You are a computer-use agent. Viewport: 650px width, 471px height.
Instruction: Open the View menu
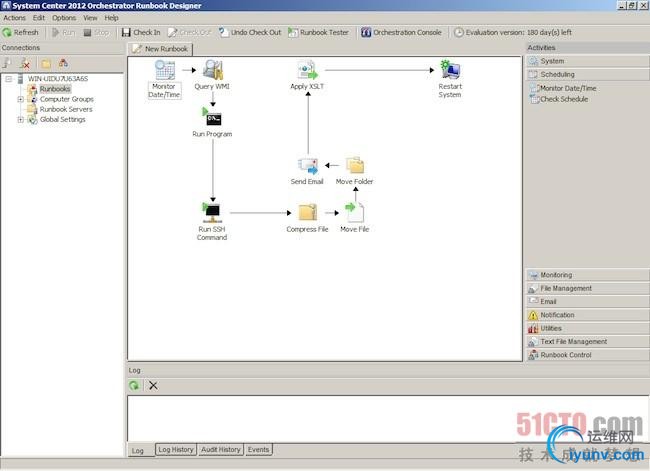pos(90,18)
